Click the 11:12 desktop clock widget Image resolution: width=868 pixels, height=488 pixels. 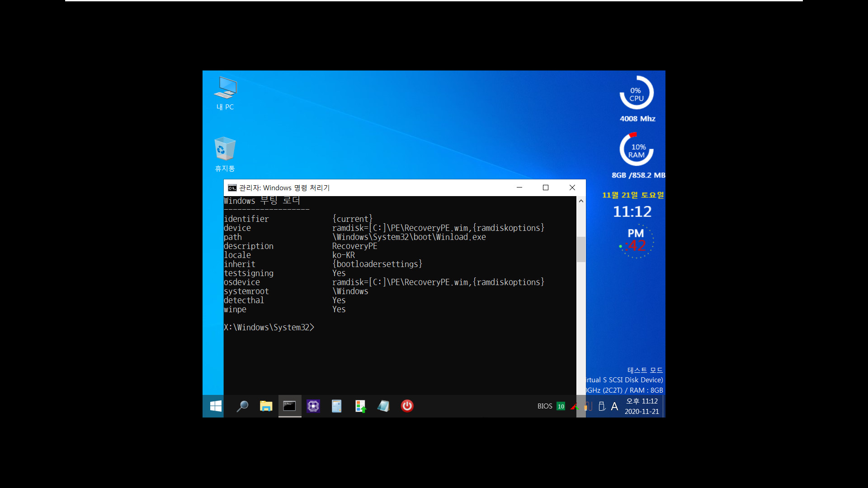(x=632, y=211)
